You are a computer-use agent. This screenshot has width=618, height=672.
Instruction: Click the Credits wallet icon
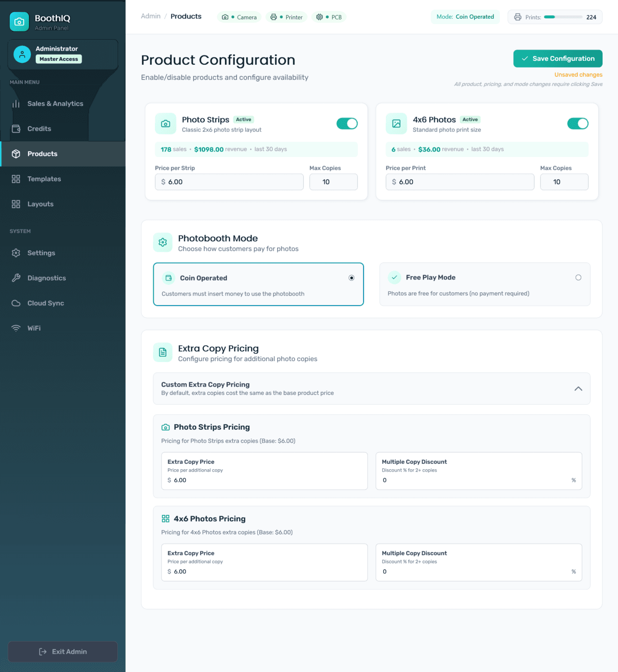pos(16,129)
